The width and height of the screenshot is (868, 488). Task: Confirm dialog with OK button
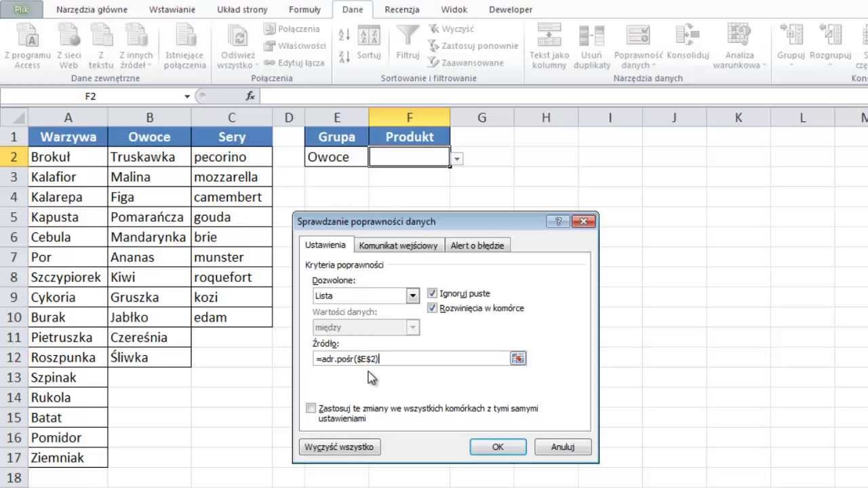pos(498,447)
